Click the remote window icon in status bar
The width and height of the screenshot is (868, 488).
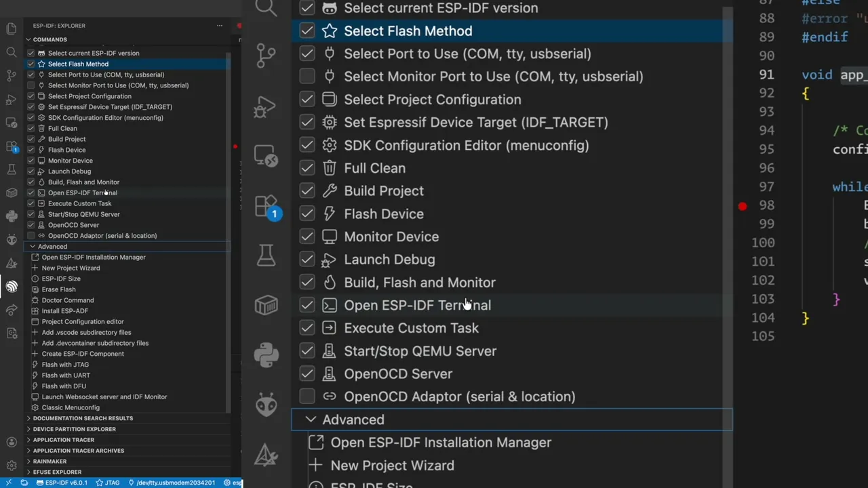[8, 483]
